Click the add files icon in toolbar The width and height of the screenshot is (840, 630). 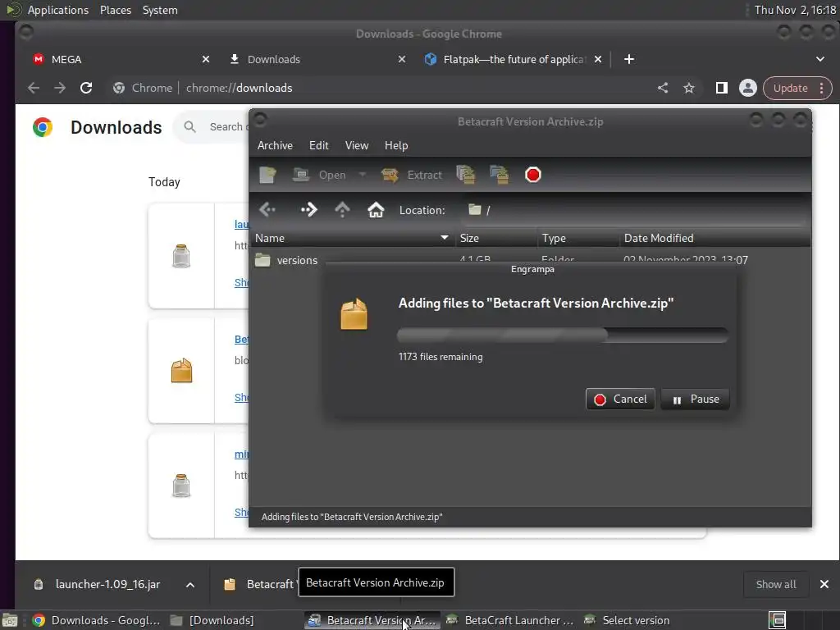click(x=466, y=175)
